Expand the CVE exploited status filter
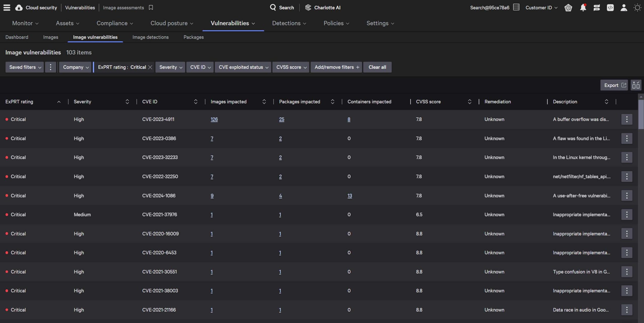This screenshot has height=323, width=644. [243, 67]
